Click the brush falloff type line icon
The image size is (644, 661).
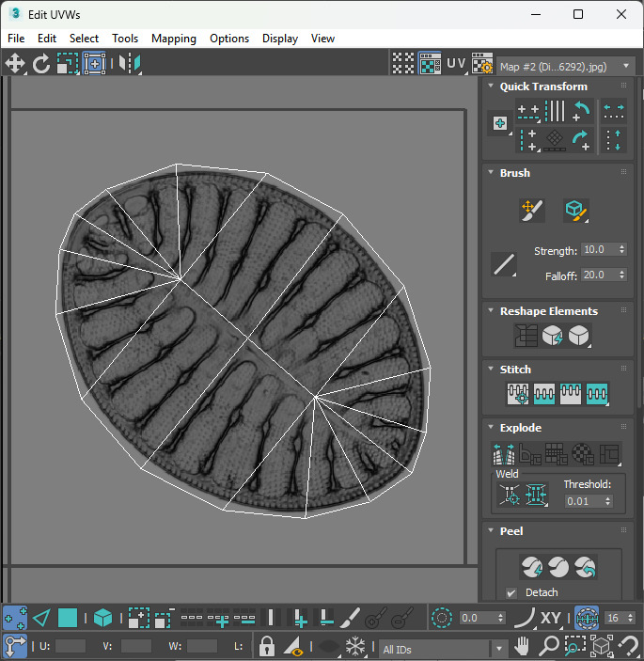click(504, 264)
